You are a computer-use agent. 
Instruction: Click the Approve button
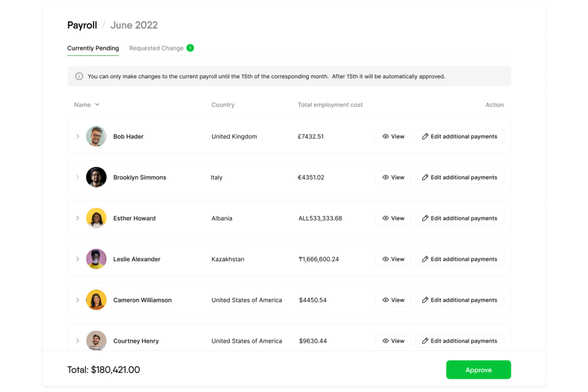click(478, 369)
